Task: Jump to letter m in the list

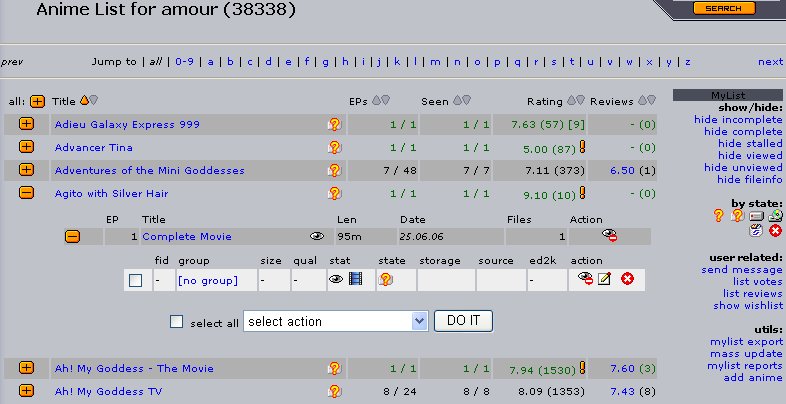Action: click(435, 61)
